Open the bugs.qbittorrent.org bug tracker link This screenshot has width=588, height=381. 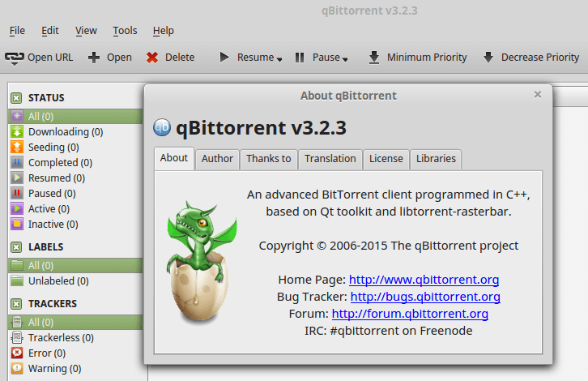coord(425,297)
